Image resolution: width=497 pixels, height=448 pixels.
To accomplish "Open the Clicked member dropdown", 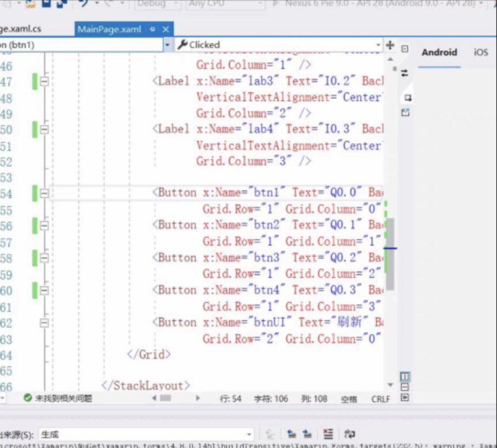I will click(x=279, y=45).
